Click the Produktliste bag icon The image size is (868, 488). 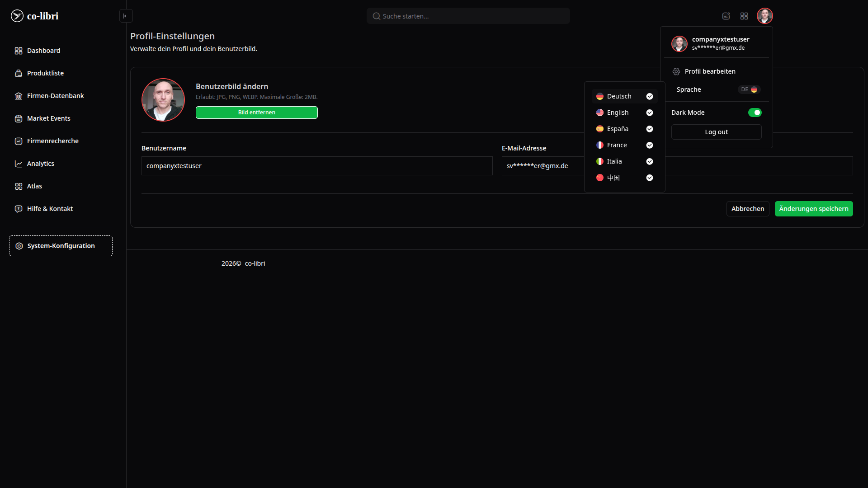pos(19,73)
